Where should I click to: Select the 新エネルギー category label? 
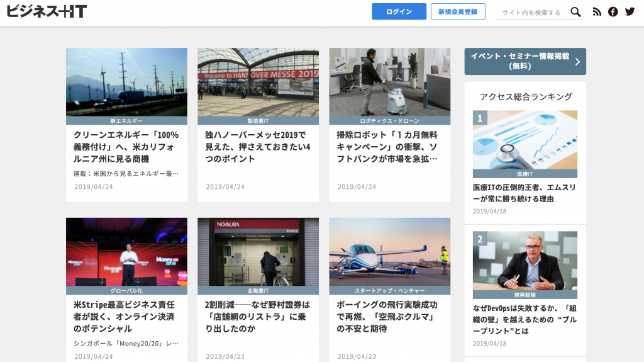(126, 121)
